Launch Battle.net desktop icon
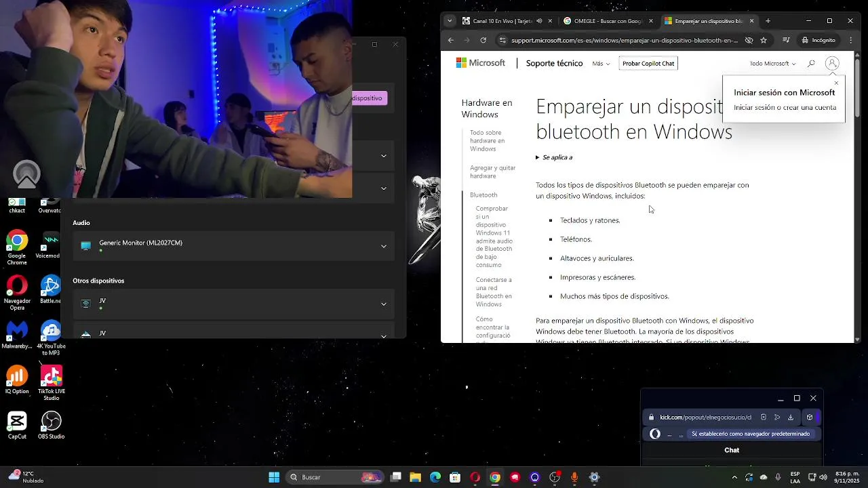 click(x=51, y=289)
